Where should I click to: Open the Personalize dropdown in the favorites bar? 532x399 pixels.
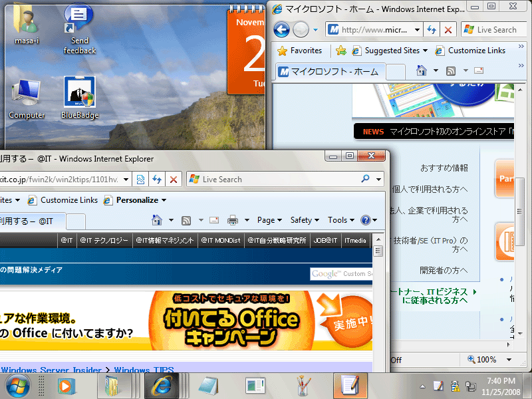[135, 200]
